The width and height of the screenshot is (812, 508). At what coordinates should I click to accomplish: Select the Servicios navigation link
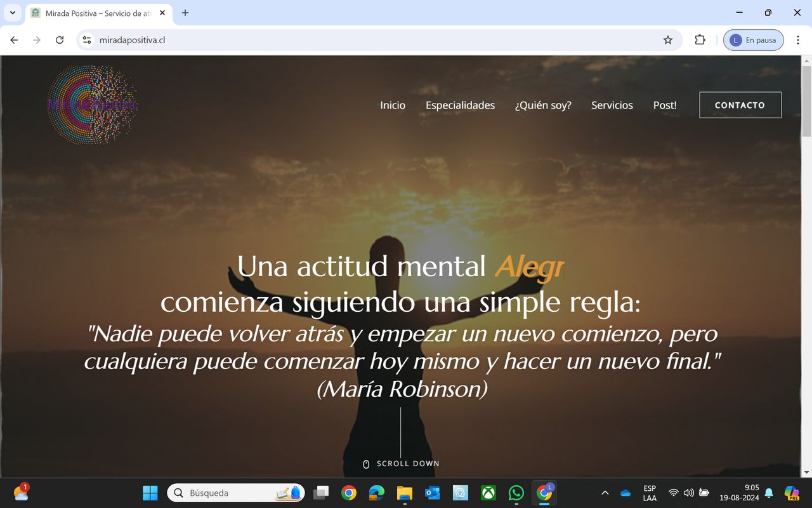point(612,105)
